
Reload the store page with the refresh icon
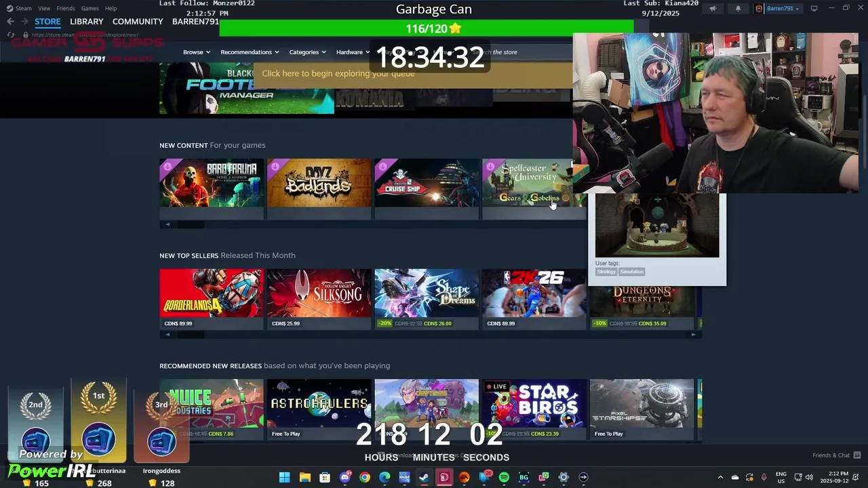click(x=10, y=35)
